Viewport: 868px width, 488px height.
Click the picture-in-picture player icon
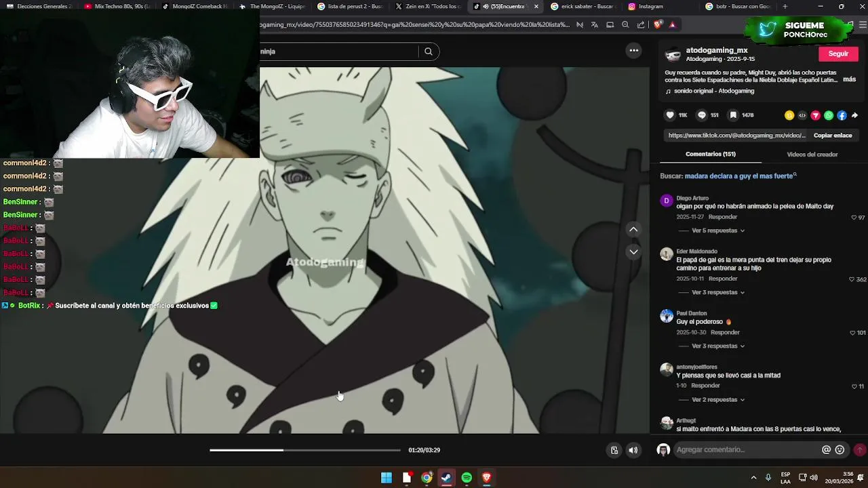[614, 450]
